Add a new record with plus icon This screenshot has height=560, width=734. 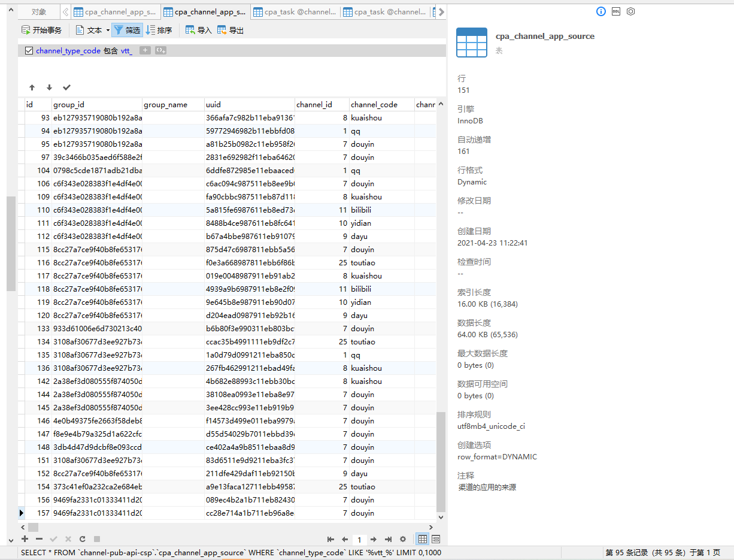[x=25, y=539]
